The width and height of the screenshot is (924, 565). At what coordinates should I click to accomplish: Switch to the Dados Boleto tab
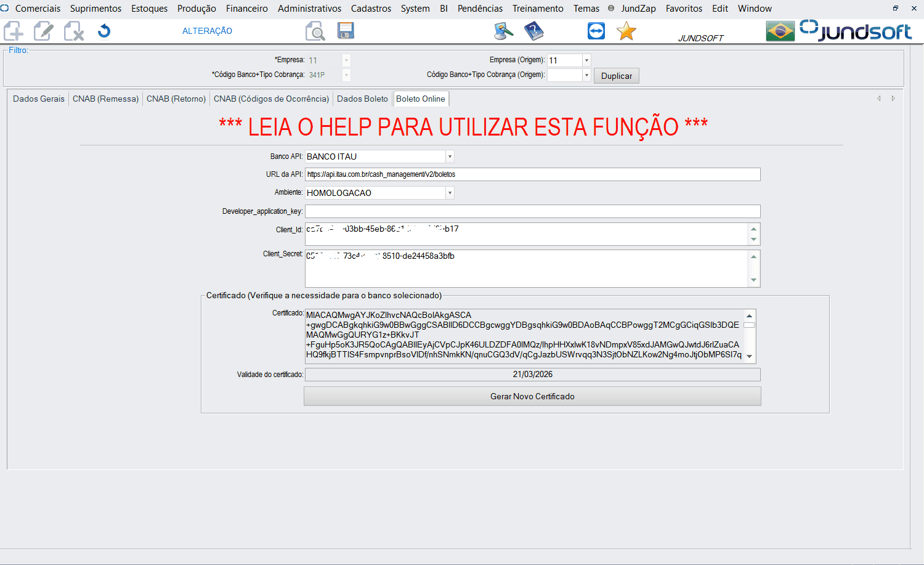tap(362, 99)
